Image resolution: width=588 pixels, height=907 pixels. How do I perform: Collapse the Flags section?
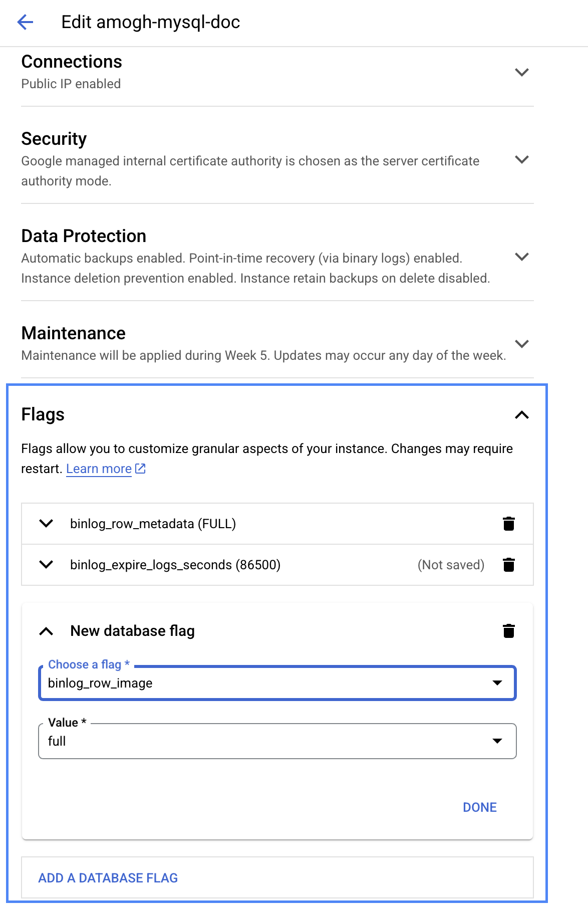click(x=521, y=415)
